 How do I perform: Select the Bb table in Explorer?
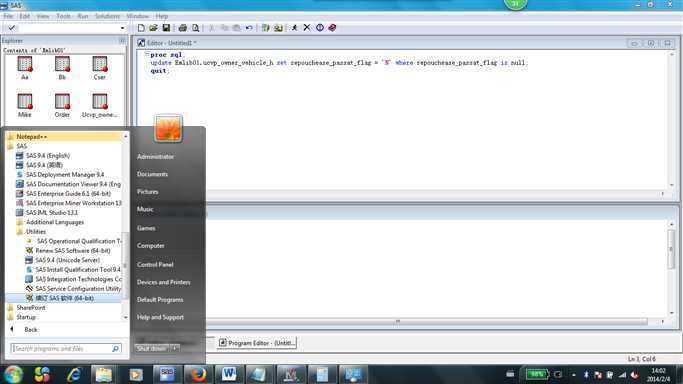coord(62,68)
